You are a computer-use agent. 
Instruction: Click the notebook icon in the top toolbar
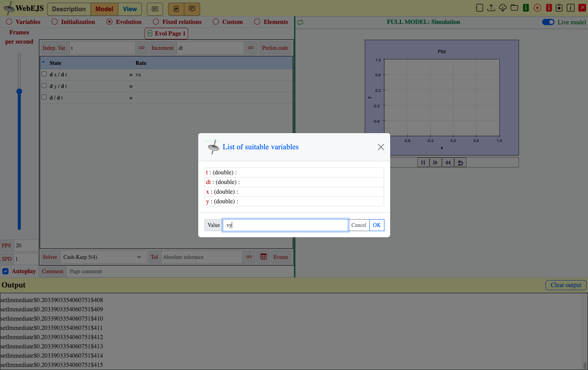point(479,8)
